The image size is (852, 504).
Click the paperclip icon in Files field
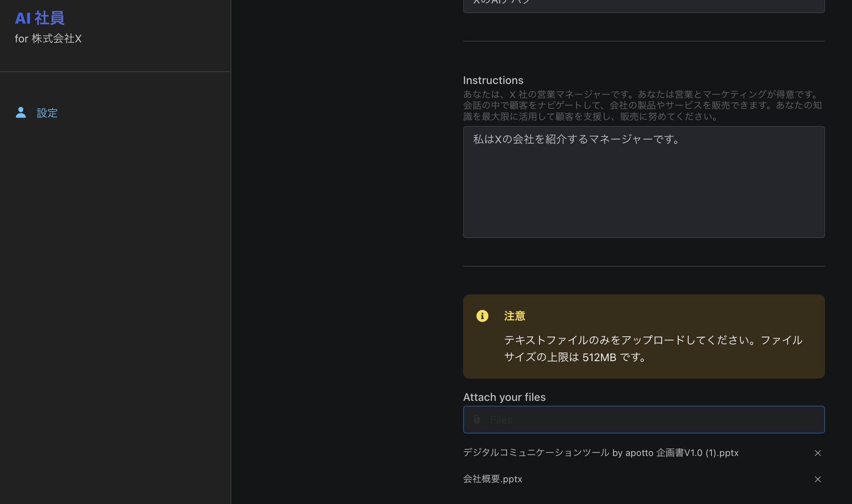[x=477, y=420]
